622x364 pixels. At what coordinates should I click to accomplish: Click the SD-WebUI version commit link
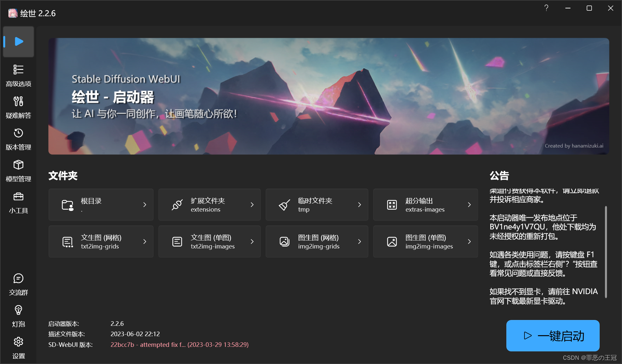click(179, 345)
